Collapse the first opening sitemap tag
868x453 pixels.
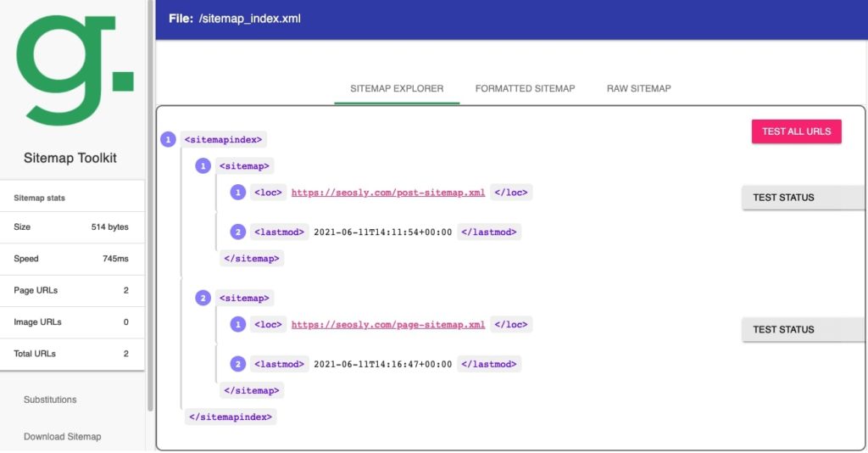[x=245, y=166]
